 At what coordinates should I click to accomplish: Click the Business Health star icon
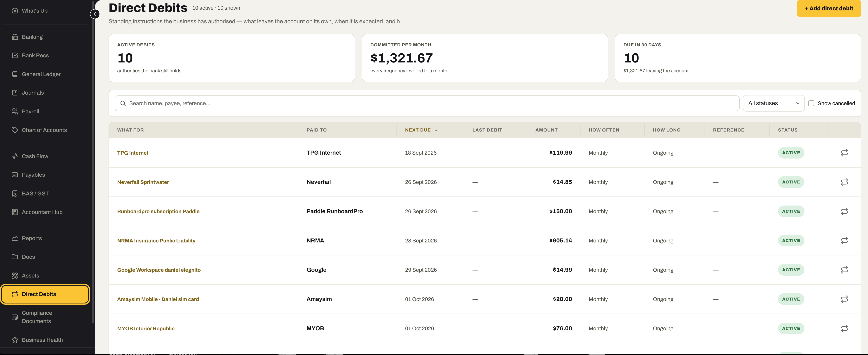pos(15,340)
